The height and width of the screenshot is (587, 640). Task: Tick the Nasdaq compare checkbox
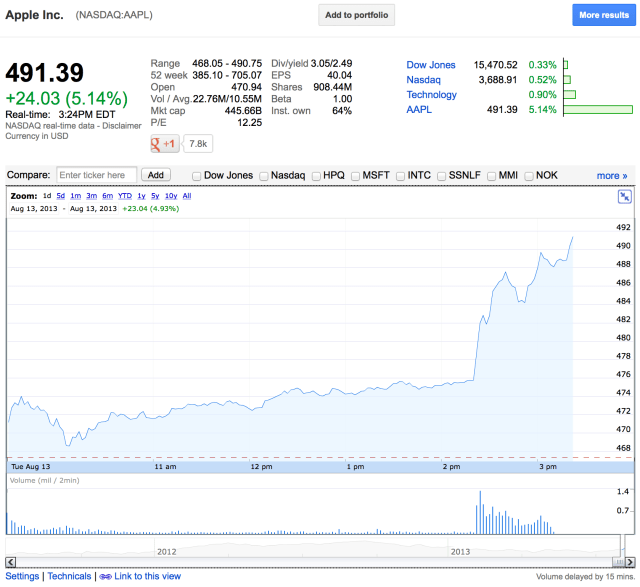264,176
